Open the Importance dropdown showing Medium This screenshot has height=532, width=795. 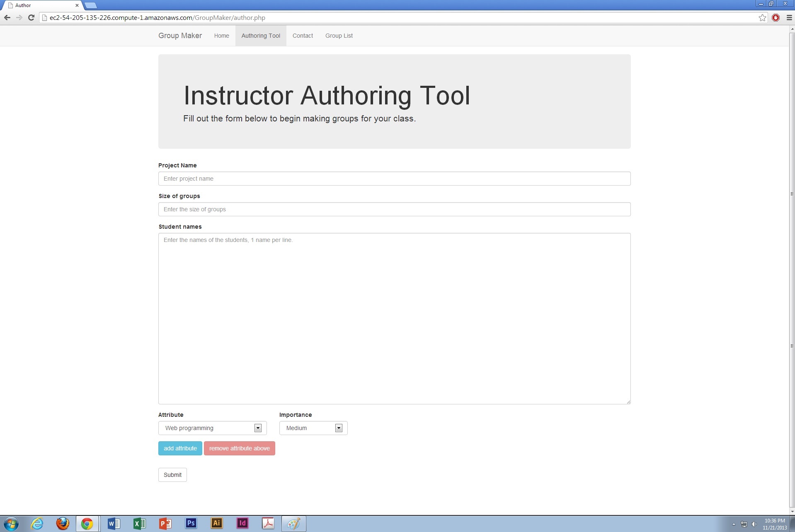click(313, 428)
